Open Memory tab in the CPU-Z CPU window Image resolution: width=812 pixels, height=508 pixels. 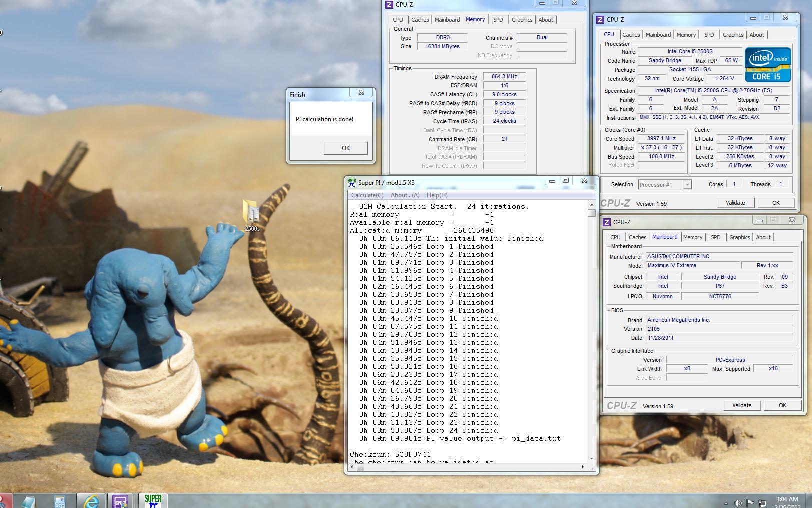pos(686,35)
